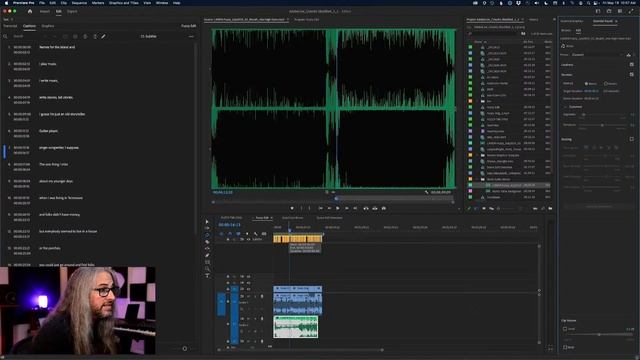This screenshot has width=640, height=360.
Task: Select the Selection tool arrow
Action: pyautogui.click(x=207, y=222)
